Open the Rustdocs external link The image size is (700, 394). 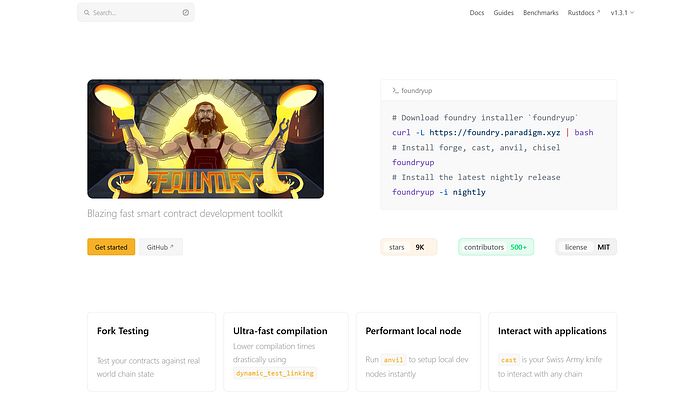click(x=584, y=12)
